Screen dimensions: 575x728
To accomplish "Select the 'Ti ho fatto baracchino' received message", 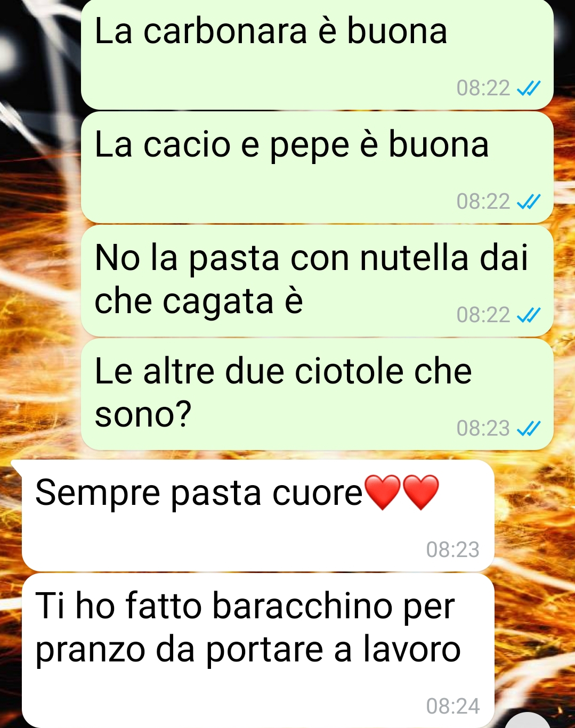I will [x=258, y=650].
